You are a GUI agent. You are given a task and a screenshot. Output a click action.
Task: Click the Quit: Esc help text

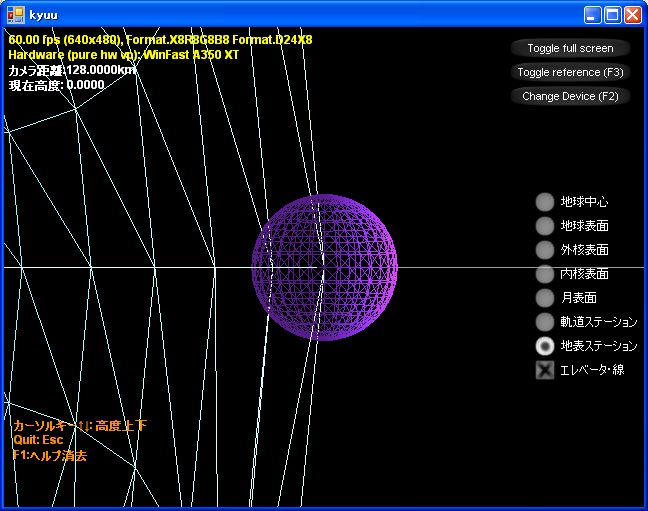38,439
